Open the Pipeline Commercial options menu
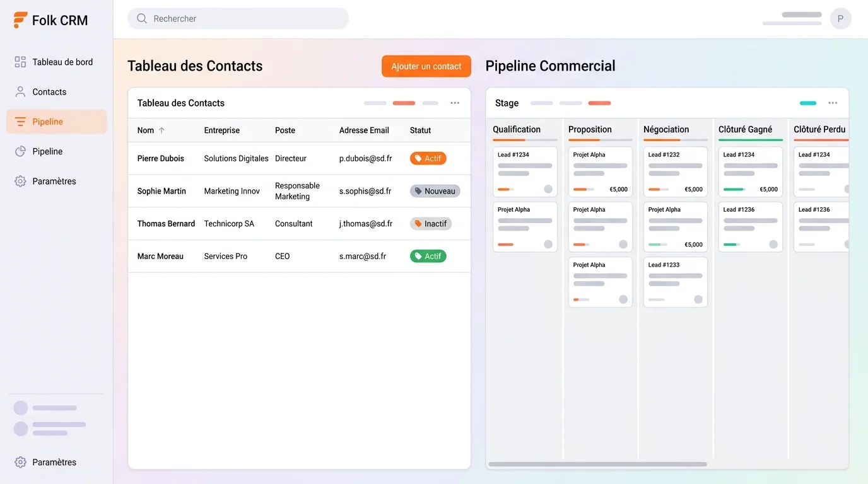This screenshot has height=484, width=868. tap(833, 103)
